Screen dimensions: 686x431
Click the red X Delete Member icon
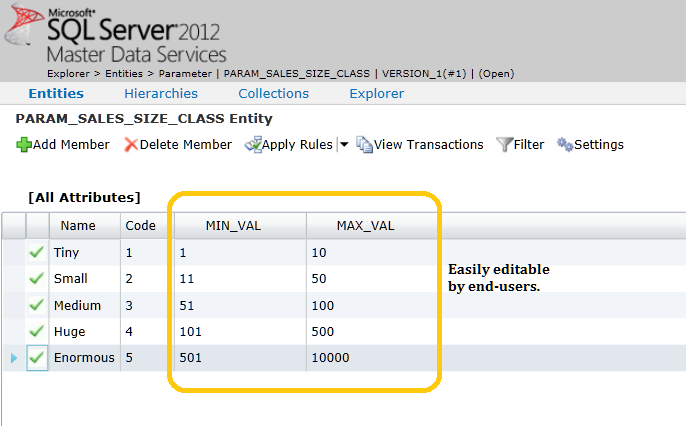click(130, 145)
